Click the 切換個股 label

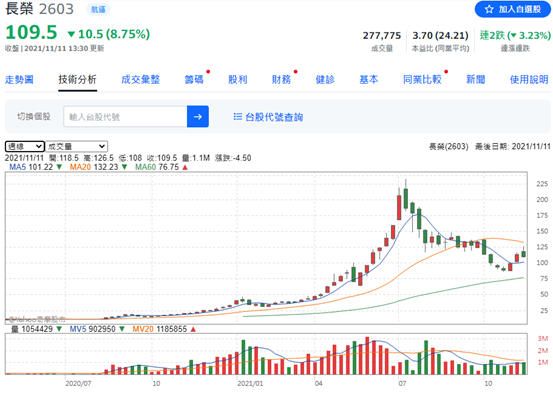34,116
